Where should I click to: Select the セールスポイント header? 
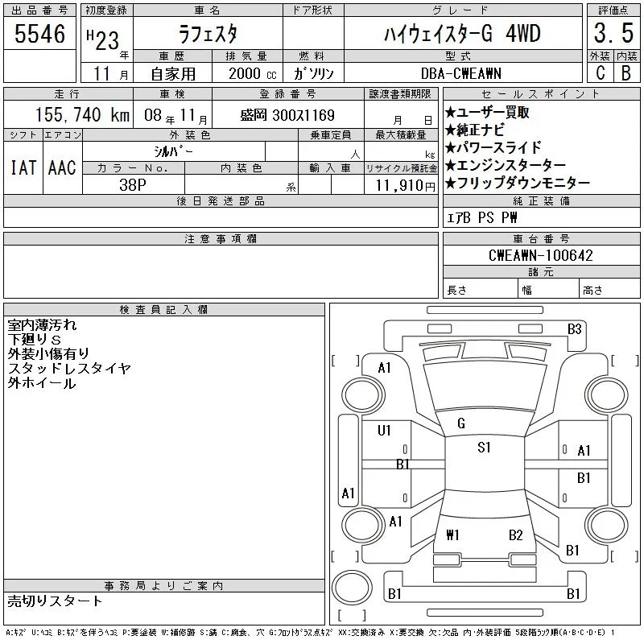point(541,94)
